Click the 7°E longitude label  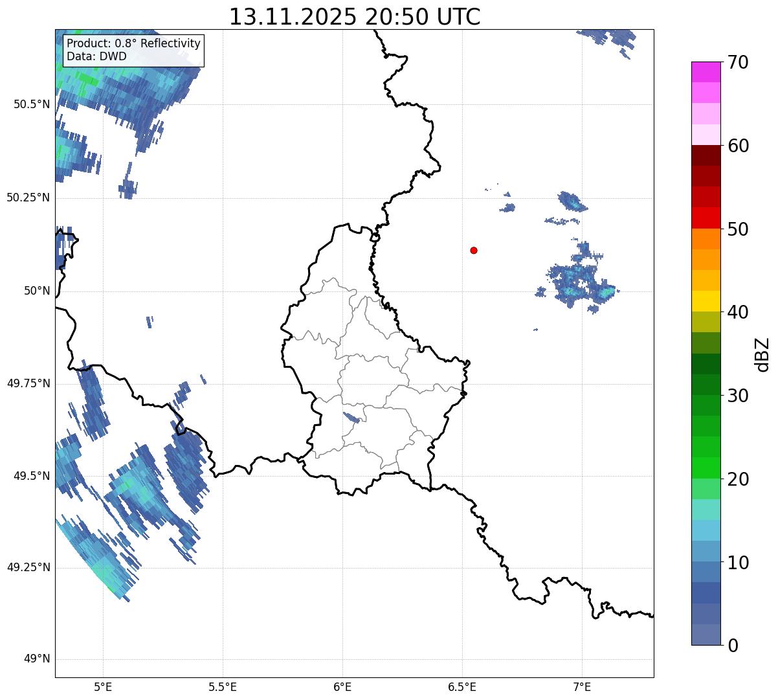tap(582, 687)
